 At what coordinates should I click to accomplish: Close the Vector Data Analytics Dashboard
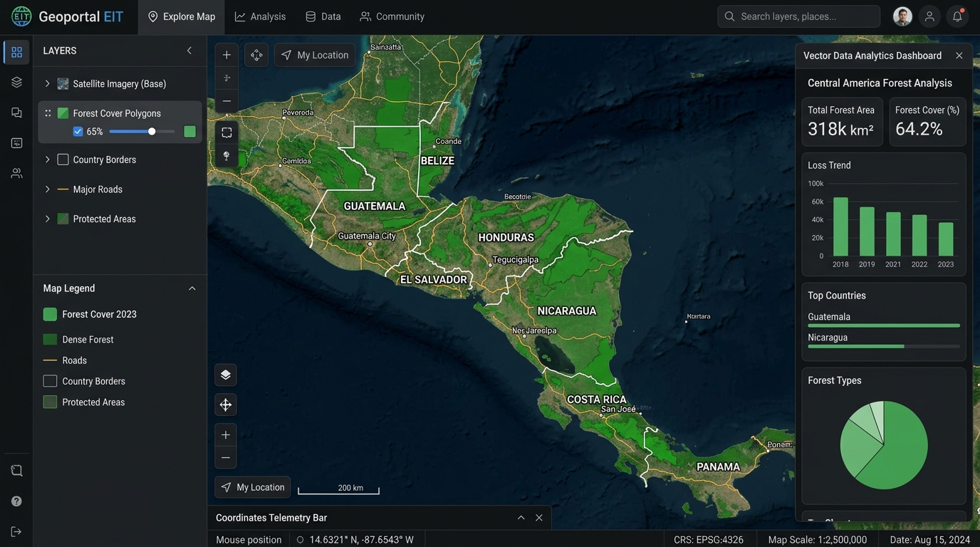[959, 56]
